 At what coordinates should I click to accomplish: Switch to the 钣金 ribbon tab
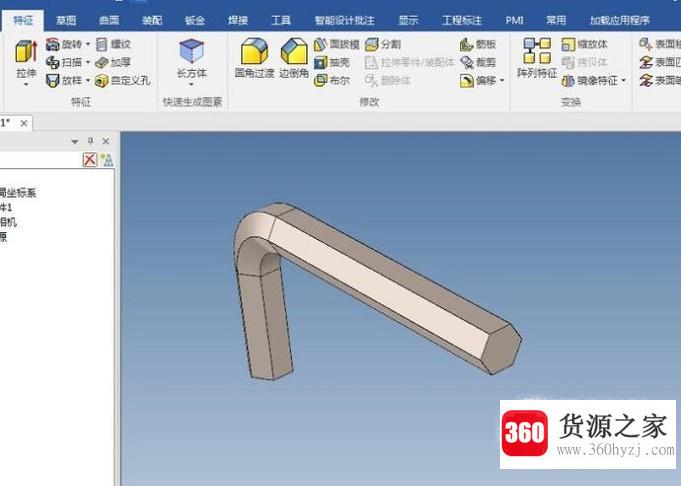[195, 20]
